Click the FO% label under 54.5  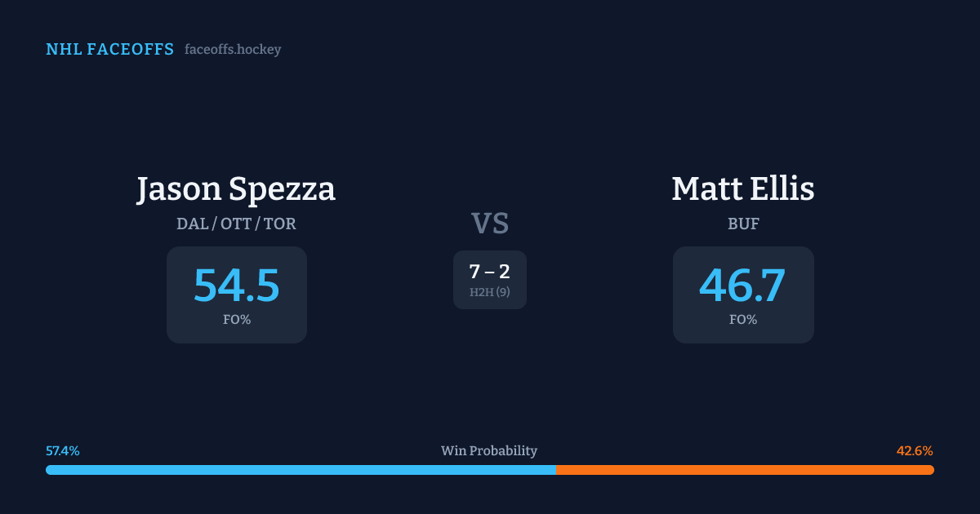pos(236,320)
